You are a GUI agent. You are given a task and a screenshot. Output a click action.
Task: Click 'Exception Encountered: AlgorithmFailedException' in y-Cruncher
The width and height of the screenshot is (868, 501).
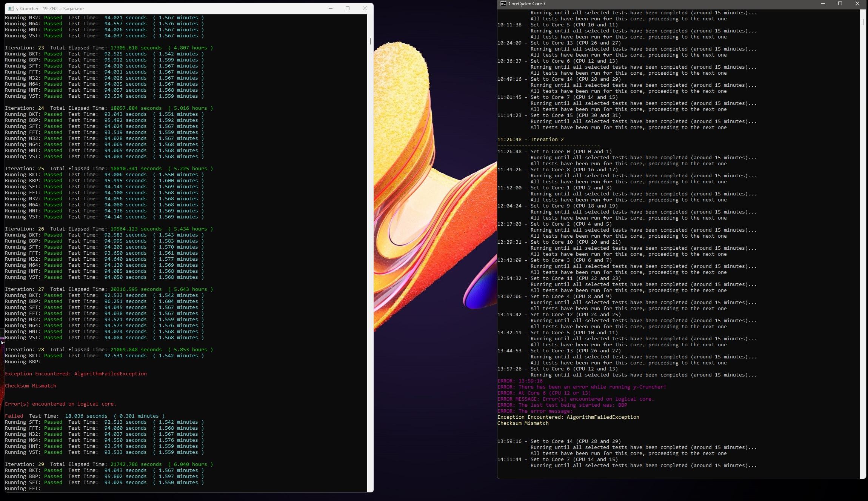75,373
